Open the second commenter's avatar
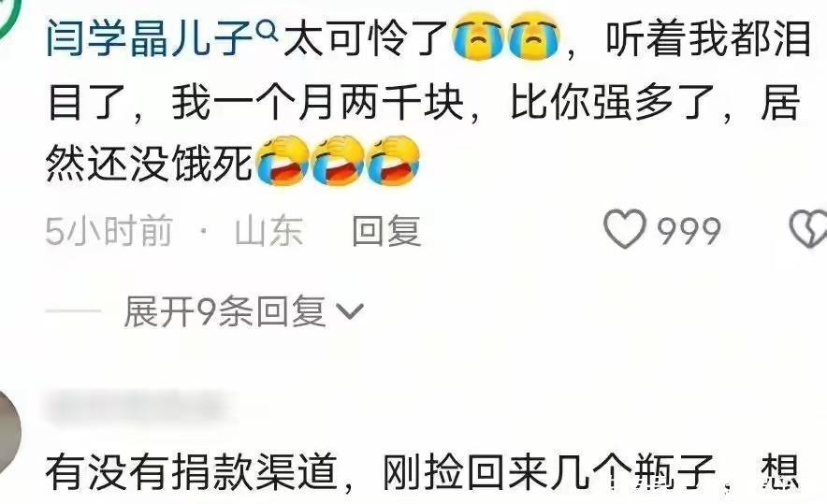Viewport: 827px width, 504px height. click(x=9, y=431)
